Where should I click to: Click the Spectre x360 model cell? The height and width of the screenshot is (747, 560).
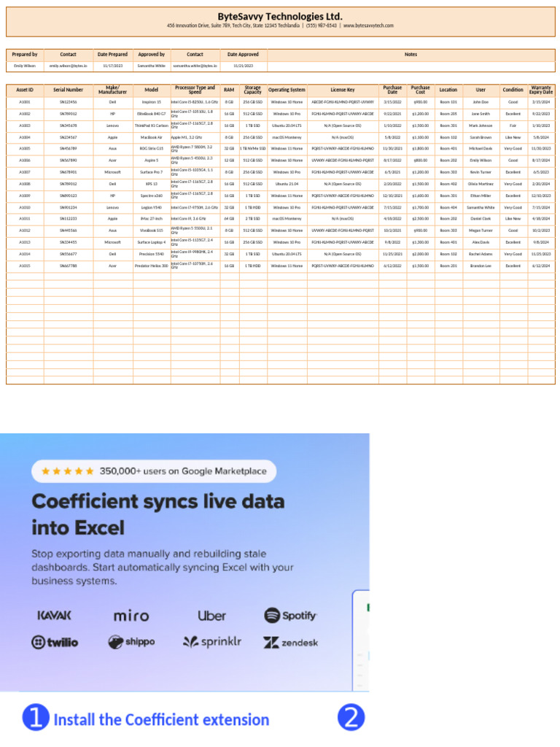click(x=152, y=196)
